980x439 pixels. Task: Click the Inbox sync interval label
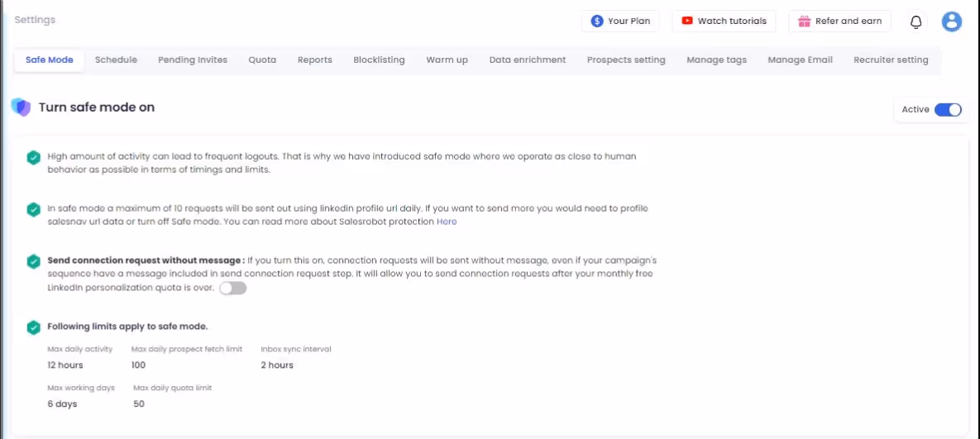(x=295, y=349)
